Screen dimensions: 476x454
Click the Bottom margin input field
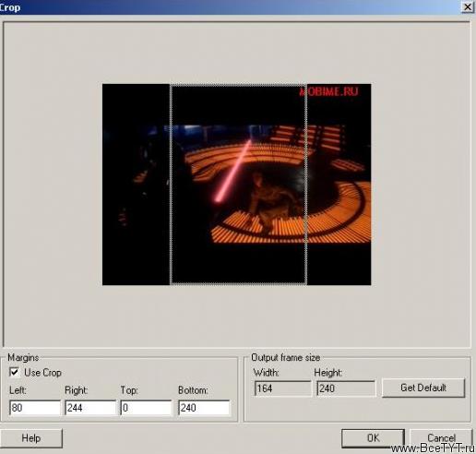point(204,408)
